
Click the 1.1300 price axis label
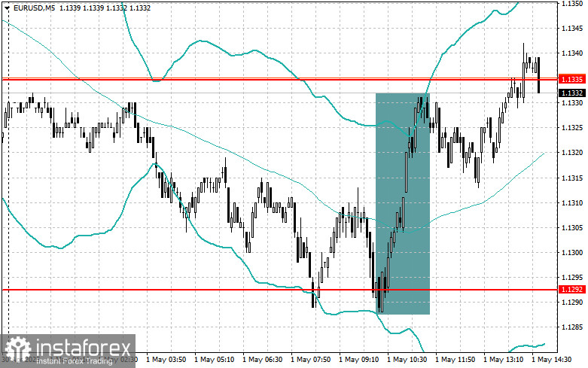pos(572,253)
